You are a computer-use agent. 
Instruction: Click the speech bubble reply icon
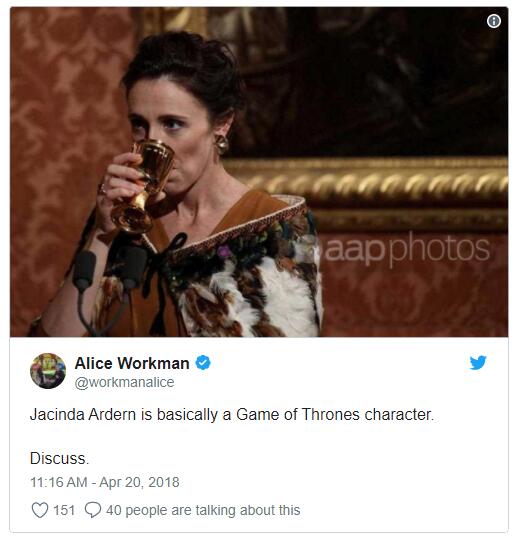coord(93,510)
